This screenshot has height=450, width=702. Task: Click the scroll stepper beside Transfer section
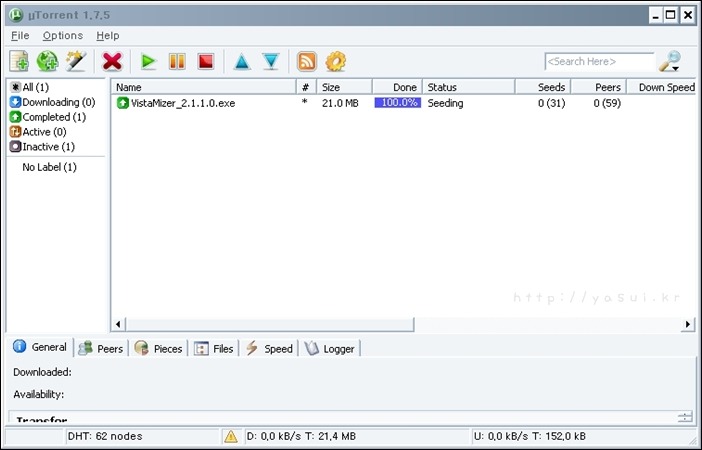click(685, 417)
